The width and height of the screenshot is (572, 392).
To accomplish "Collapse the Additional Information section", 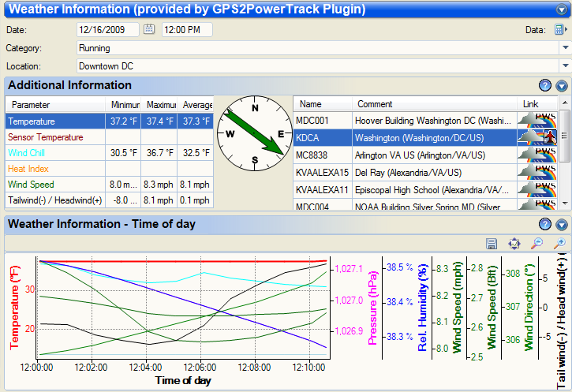I will (562, 86).
